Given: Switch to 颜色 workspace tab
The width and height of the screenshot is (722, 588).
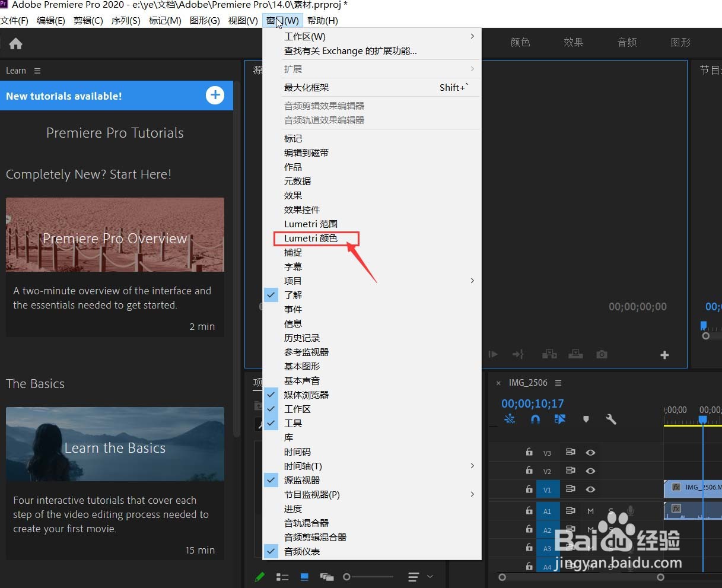Looking at the screenshot, I should (x=520, y=42).
